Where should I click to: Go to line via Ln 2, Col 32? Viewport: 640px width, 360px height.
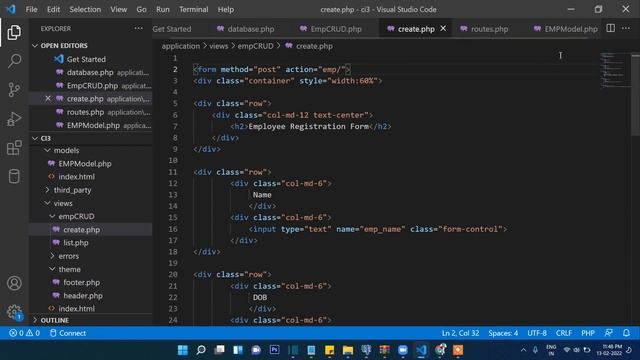point(460,333)
